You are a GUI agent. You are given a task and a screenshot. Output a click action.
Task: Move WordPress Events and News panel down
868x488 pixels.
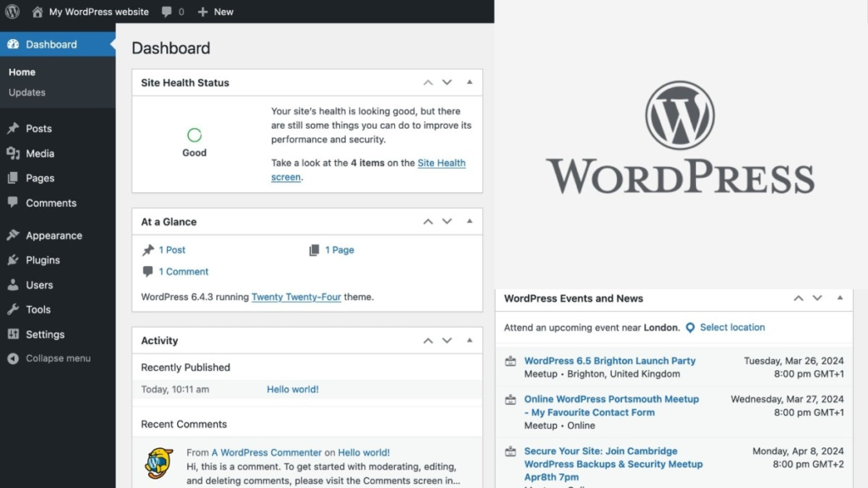817,297
